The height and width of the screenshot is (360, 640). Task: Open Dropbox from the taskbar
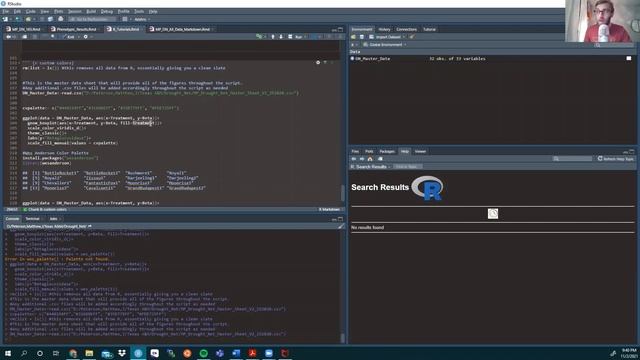(122, 353)
